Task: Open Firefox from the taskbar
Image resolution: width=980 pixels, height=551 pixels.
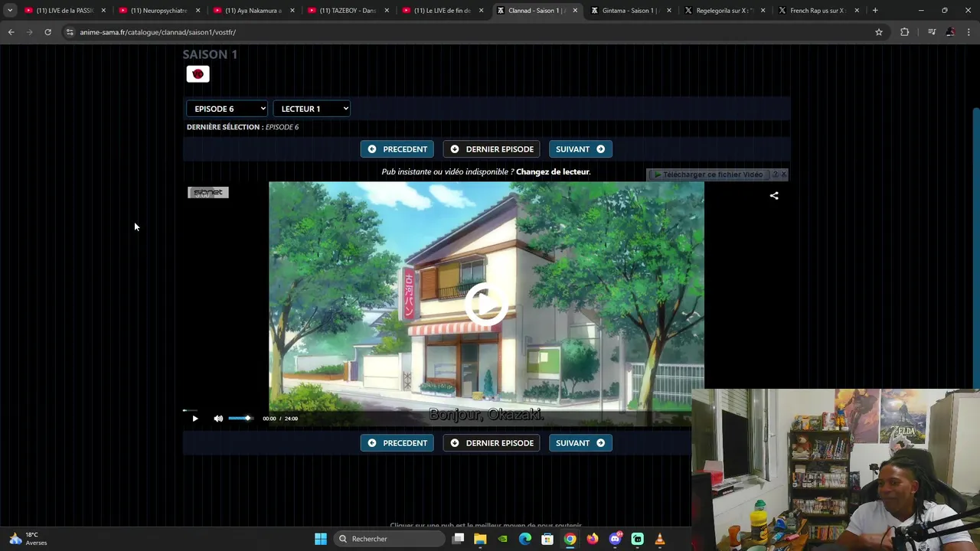Action: tap(593, 539)
